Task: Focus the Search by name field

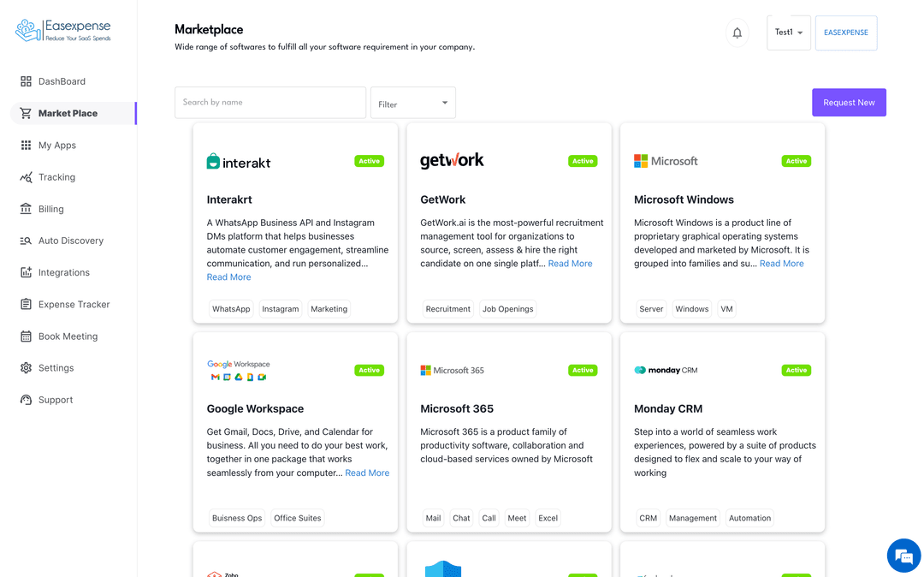Action: pyautogui.click(x=270, y=103)
